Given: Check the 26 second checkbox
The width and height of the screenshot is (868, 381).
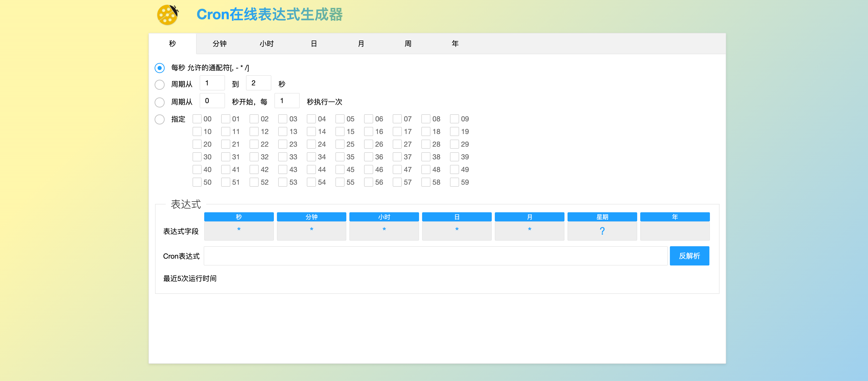Looking at the screenshot, I should (369, 144).
